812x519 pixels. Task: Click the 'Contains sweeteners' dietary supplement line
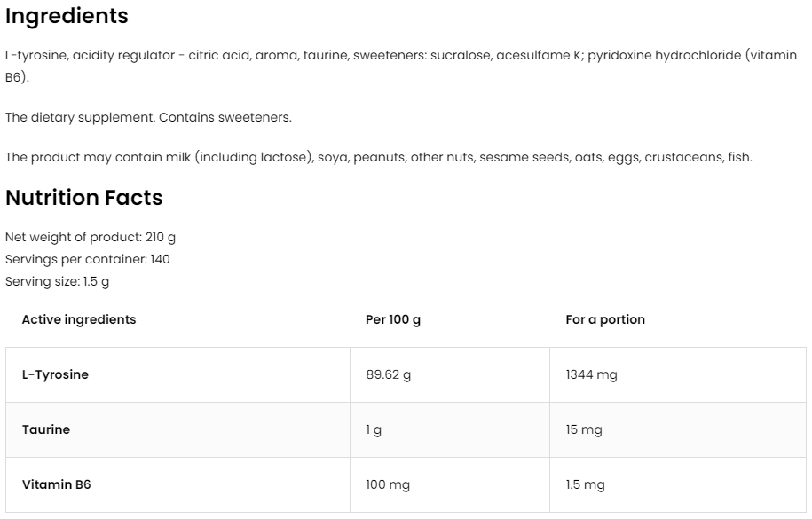(x=148, y=117)
